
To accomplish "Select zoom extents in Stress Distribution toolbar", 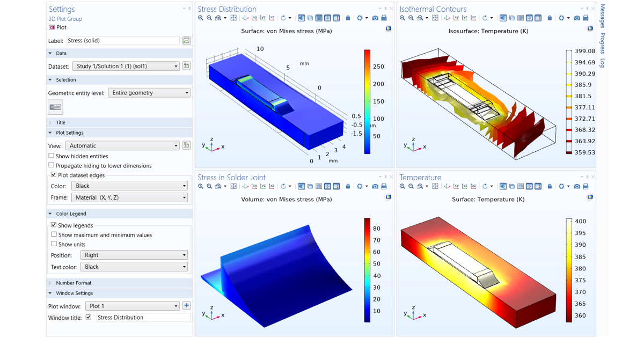I will 233,18.
